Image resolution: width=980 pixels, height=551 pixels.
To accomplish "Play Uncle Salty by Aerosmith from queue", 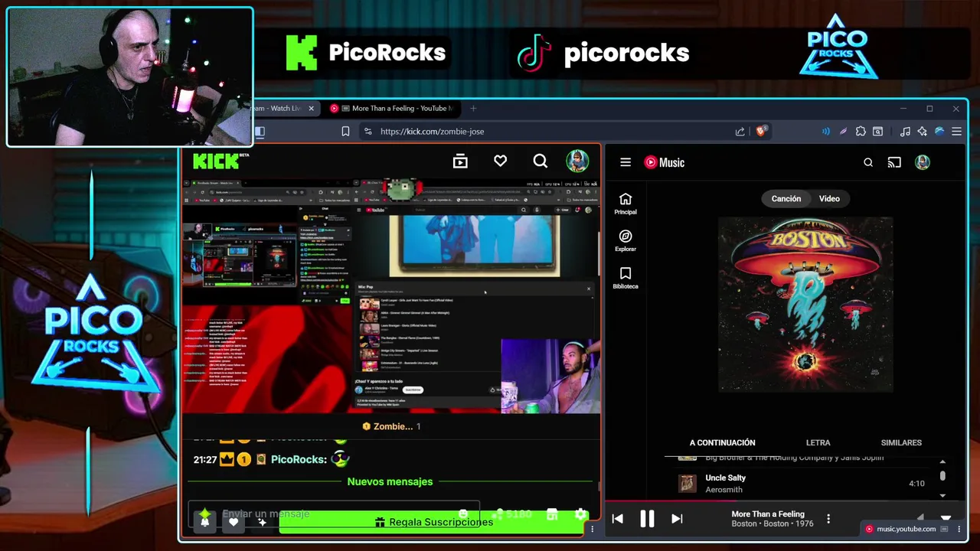I will pyautogui.click(x=802, y=484).
